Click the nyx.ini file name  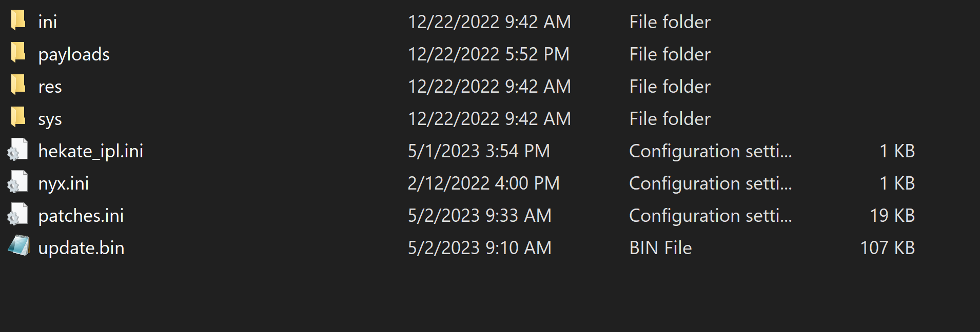pos(64,183)
